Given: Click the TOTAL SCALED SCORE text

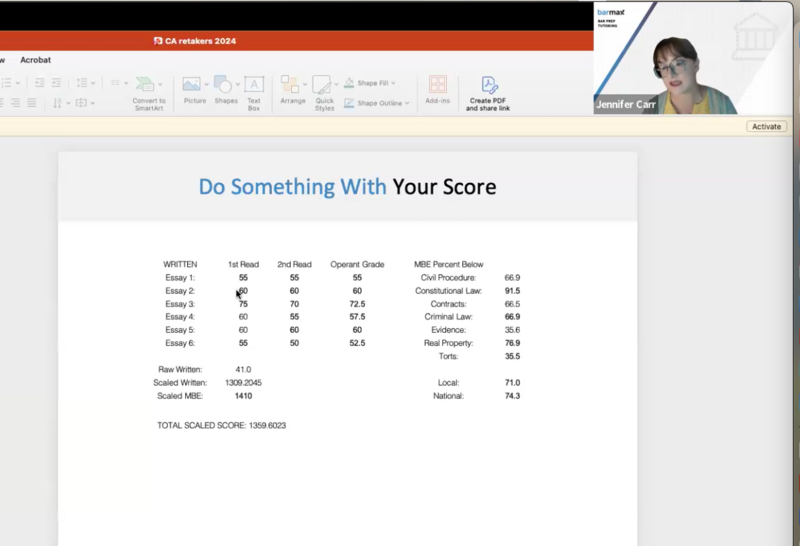Looking at the screenshot, I should pos(221,425).
